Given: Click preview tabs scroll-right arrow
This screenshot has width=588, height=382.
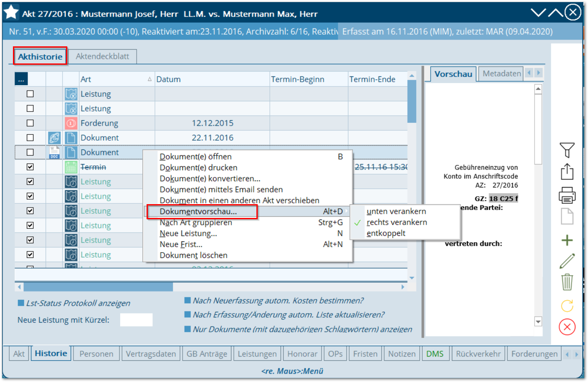Looking at the screenshot, I should pos(538,73).
